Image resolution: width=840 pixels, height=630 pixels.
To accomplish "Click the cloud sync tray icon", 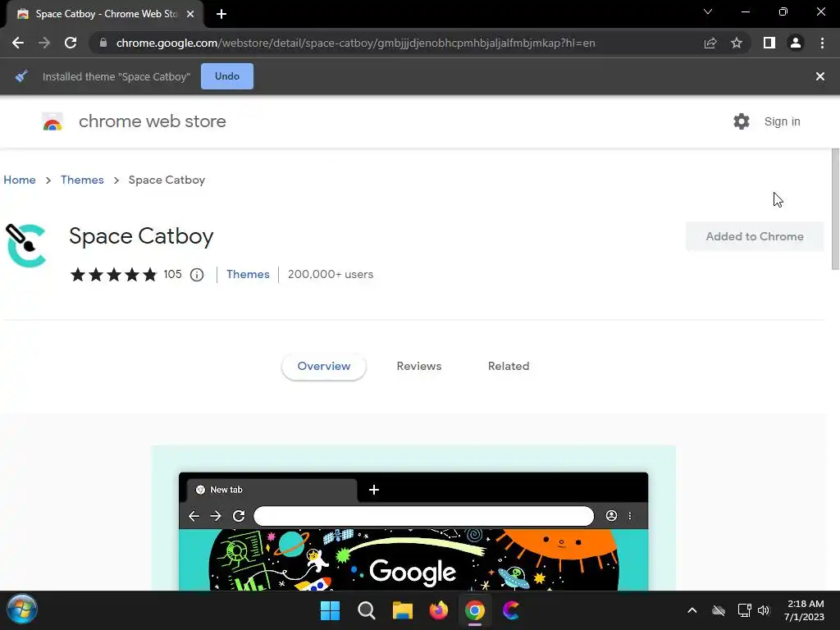I will pos(719,610).
